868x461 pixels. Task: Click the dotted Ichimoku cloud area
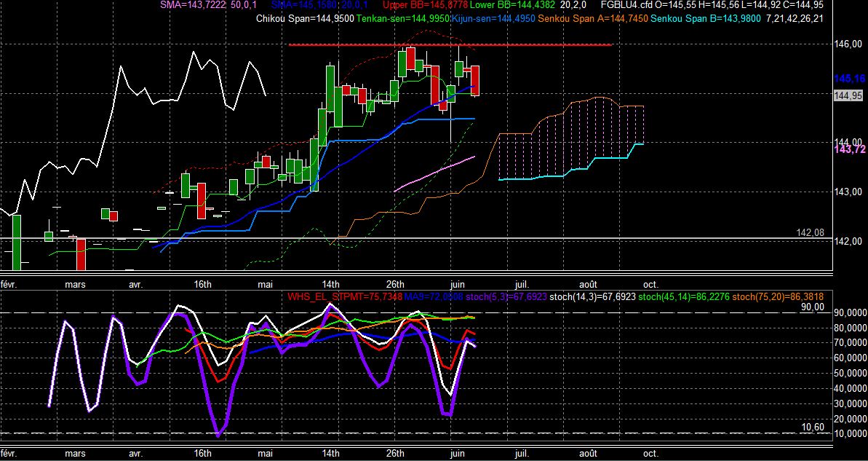click(x=570, y=138)
